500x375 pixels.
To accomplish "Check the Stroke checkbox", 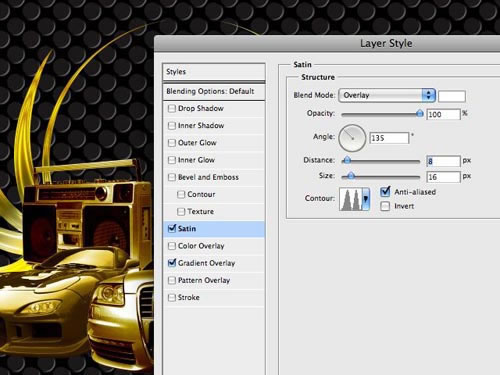I will coord(172,297).
